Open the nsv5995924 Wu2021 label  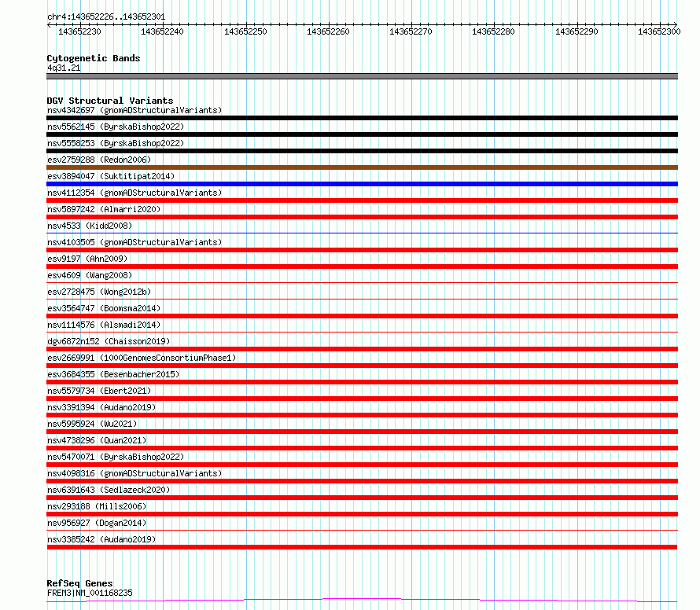92,424
